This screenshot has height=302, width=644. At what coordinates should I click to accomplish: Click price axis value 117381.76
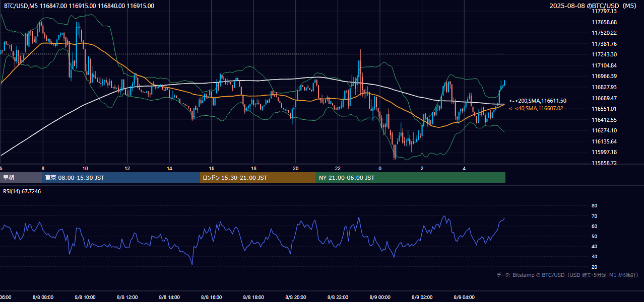tap(604, 44)
